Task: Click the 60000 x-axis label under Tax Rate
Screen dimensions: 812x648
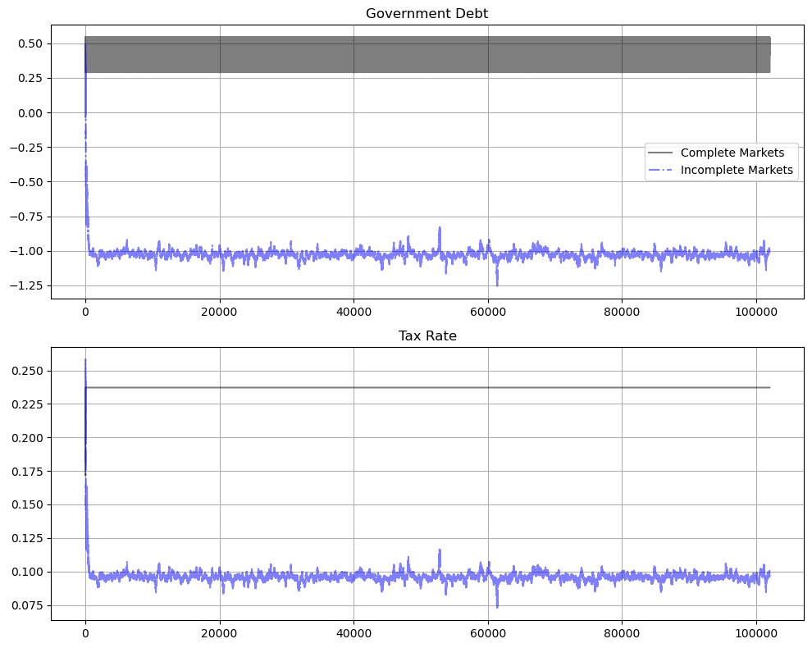Action: tap(487, 634)
